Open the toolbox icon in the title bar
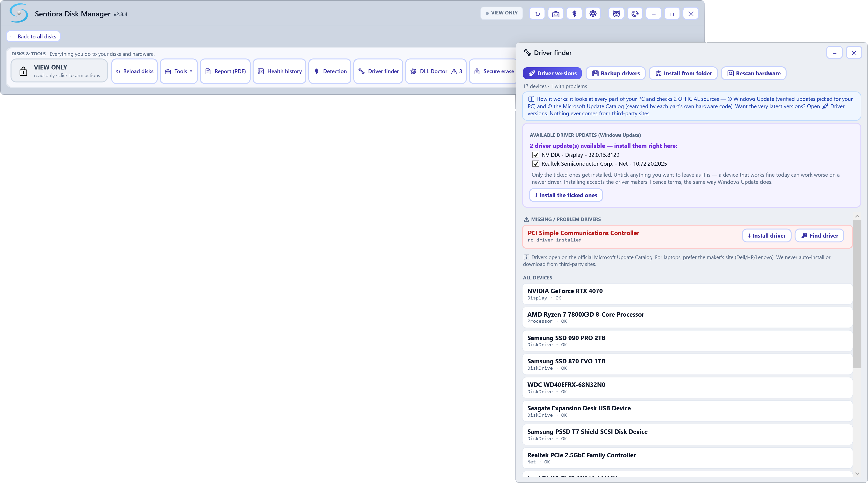The image size is (868, 483). (x=556, y=14)
